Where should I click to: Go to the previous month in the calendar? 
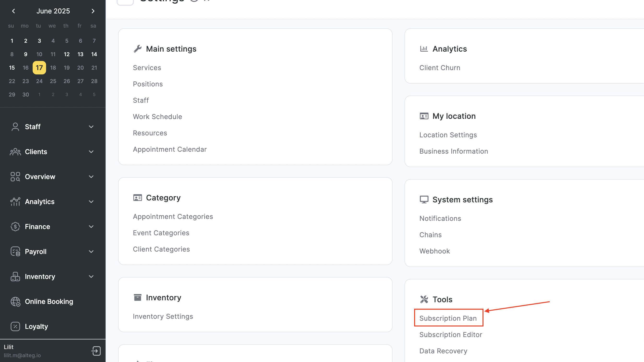tap(13, 11)
